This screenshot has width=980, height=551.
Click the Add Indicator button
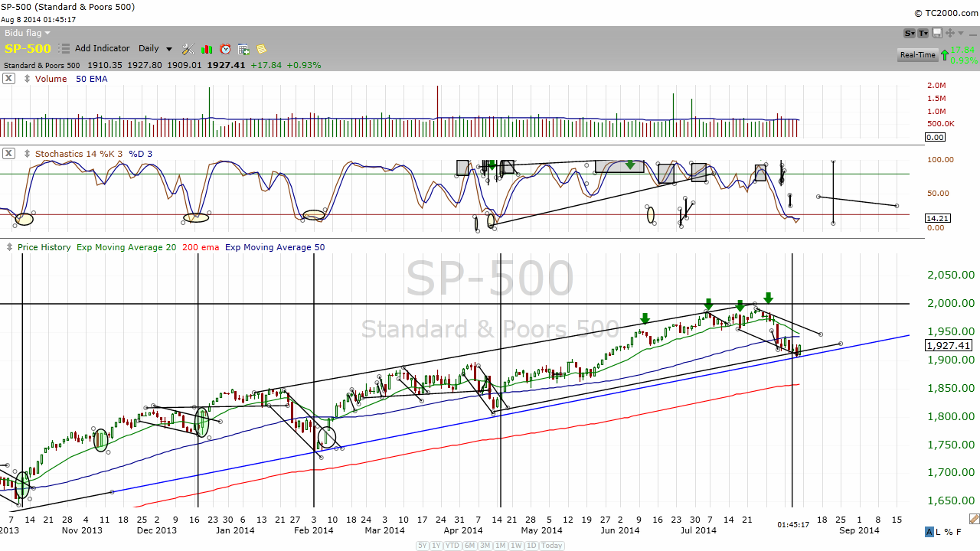[x=103, y=49]
